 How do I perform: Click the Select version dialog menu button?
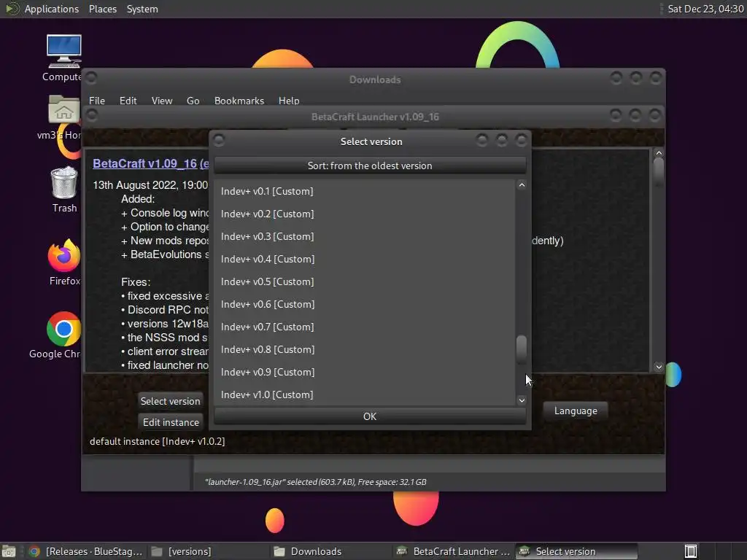[219, 140]
